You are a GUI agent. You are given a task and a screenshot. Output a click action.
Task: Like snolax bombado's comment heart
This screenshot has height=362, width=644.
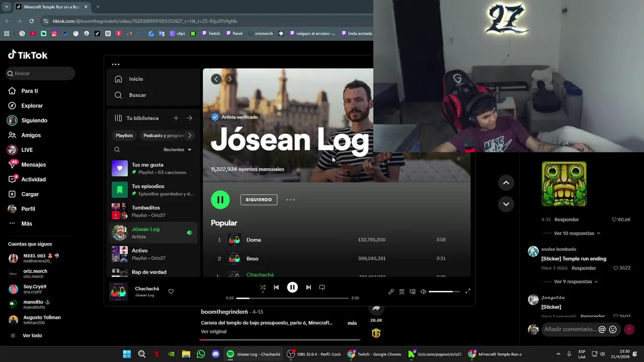pos(616,268)
